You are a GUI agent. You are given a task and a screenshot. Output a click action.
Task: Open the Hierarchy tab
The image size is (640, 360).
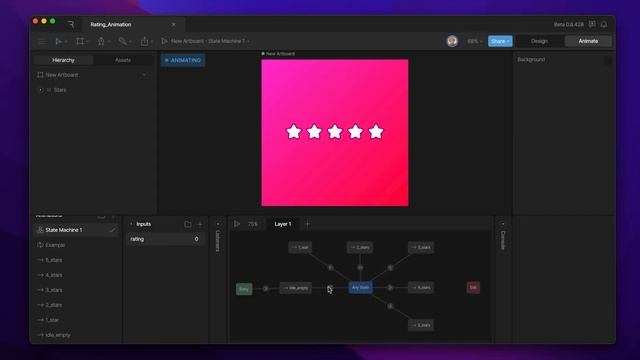coord(63,60)
